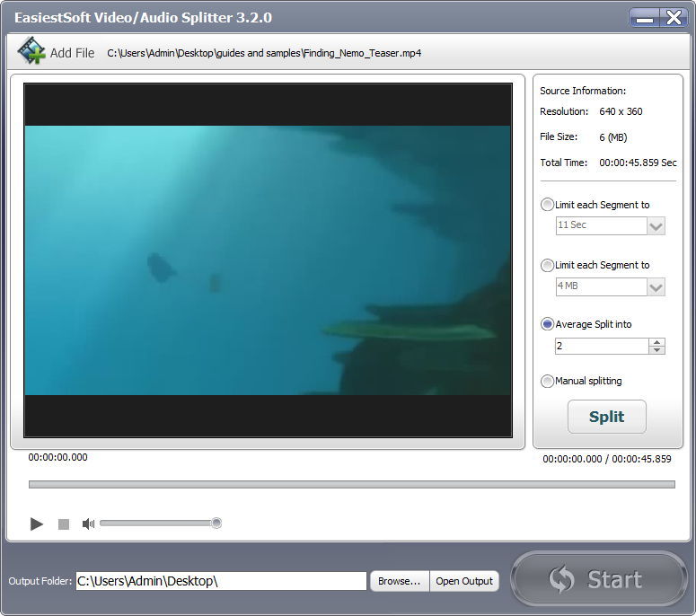Decrease average split count by one
This screenshot has width=696, height=616.
point(657,350)
